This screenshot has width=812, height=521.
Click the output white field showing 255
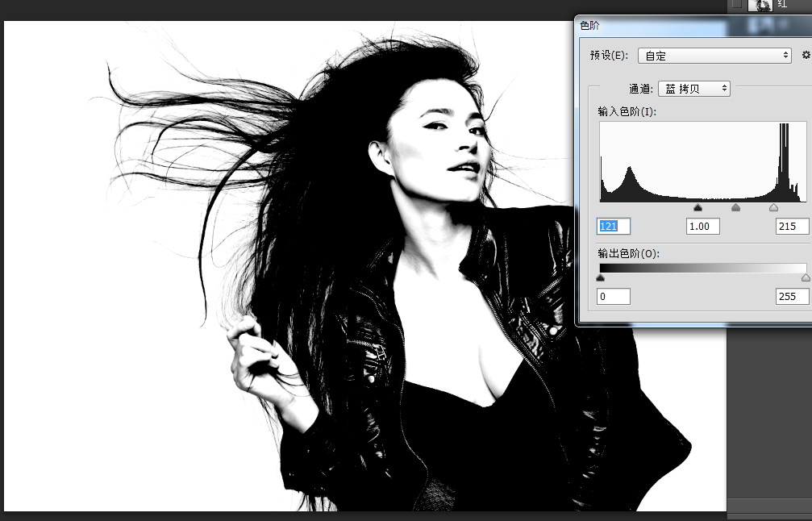793,296
